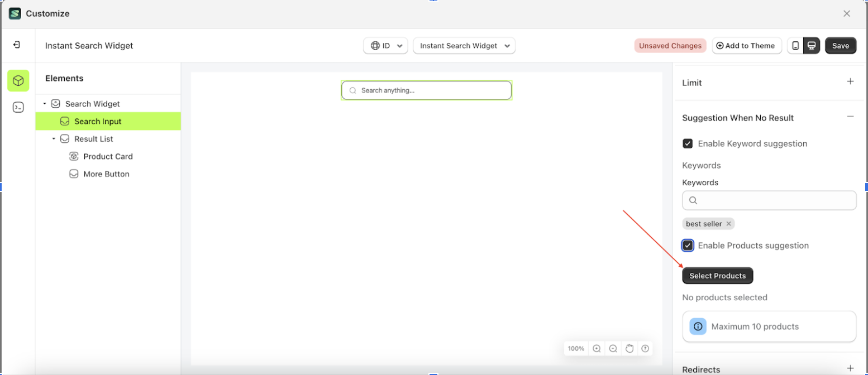Open the code console sidebar icon
Screen dimensions: 868x375
click(x=18, y=107)
